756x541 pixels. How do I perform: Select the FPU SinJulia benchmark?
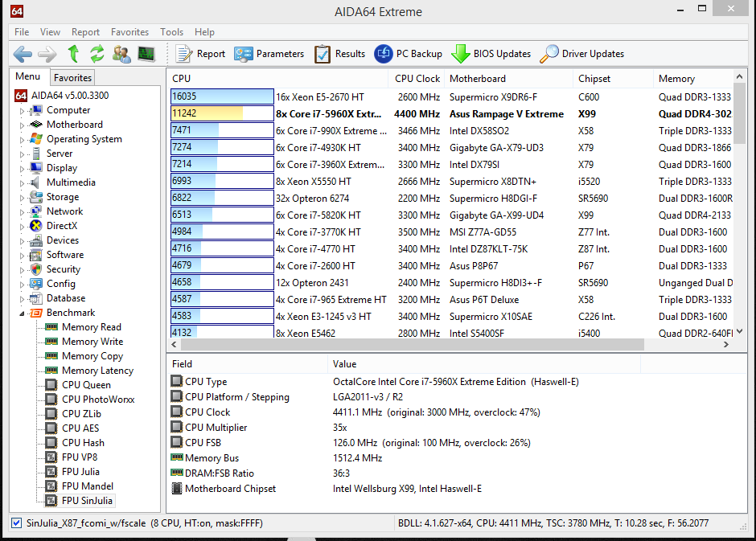88,500
